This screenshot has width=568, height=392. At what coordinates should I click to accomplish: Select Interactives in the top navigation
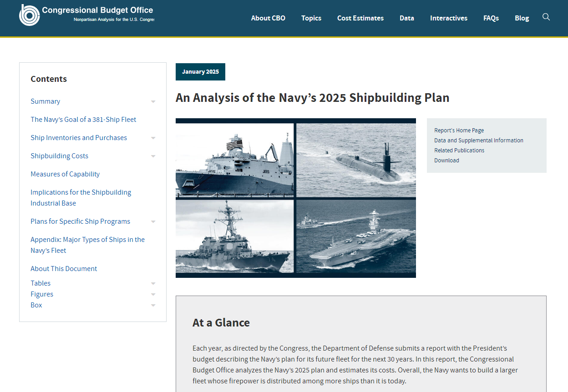tap(449, 18)
